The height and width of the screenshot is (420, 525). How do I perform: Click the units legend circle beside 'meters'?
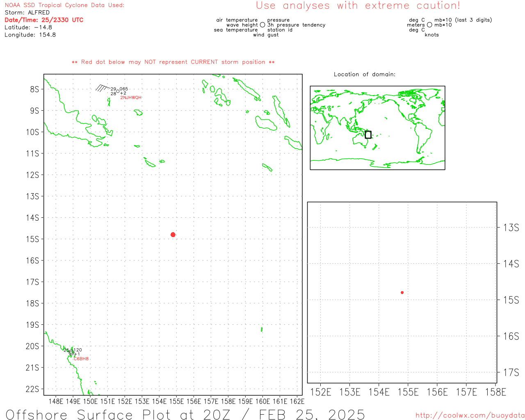click(429, 25)
